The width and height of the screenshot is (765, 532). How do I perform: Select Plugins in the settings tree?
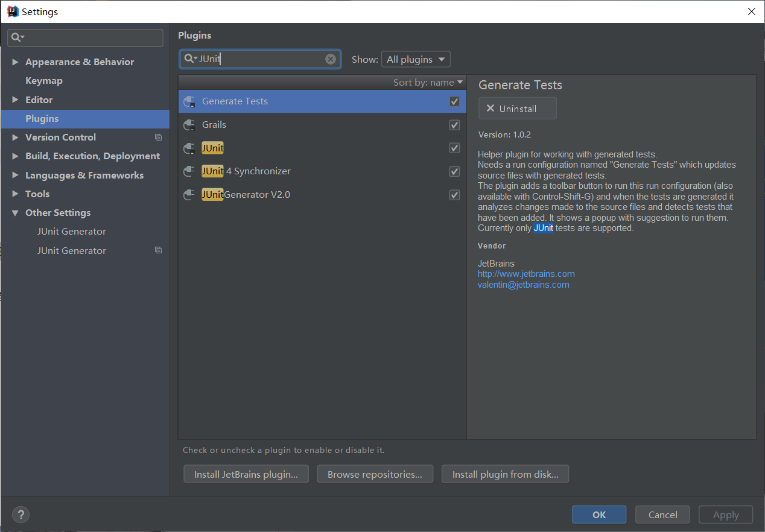85,119
